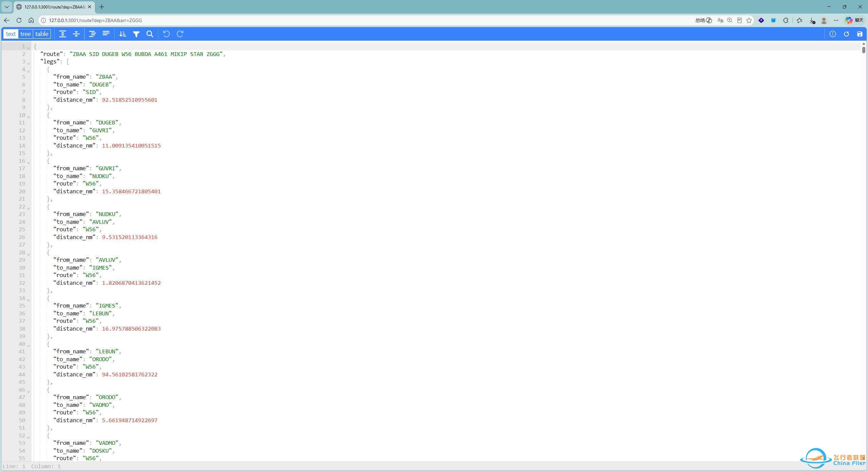Fold the leg object at line 28
The width and height of the screenshot is (868, 472).
click(x=28, y=254)
